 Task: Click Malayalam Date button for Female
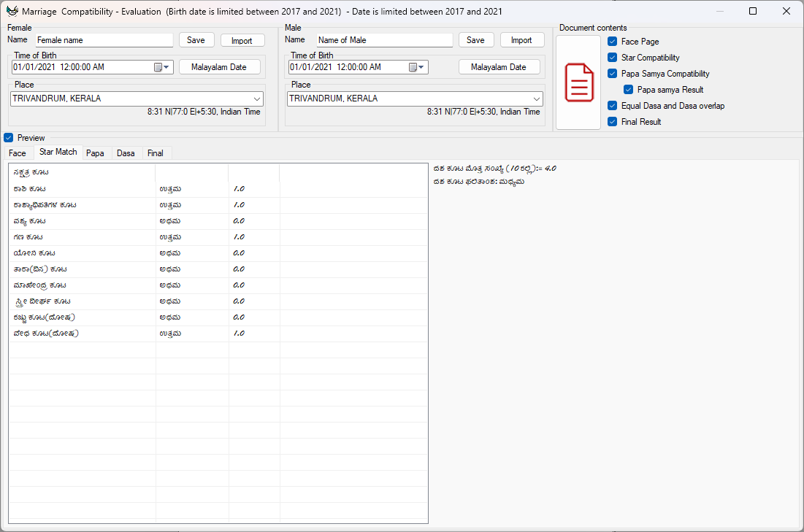[219, 67]
